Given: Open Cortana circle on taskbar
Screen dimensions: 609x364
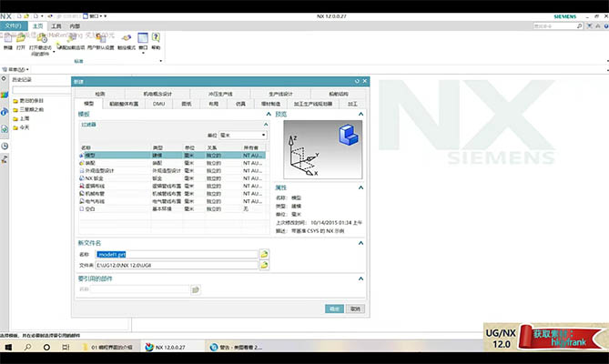Looking at the screenshot, I should point(46,347).
